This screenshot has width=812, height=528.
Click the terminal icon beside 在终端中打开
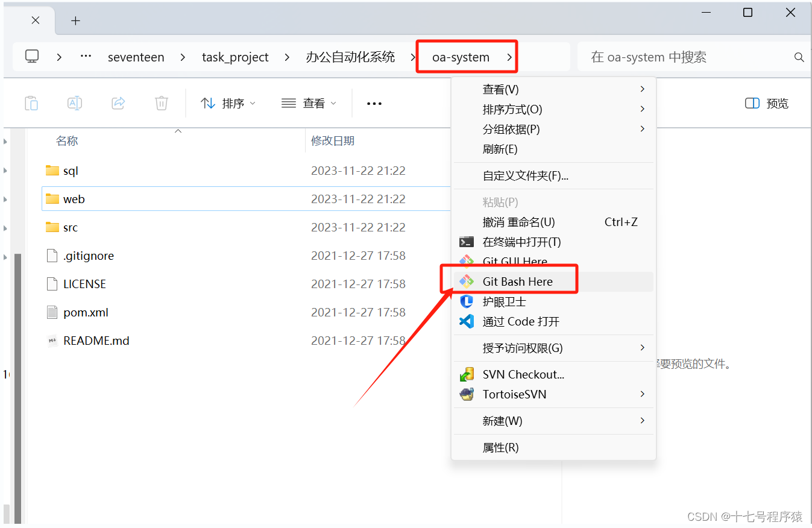coord(466,242)
